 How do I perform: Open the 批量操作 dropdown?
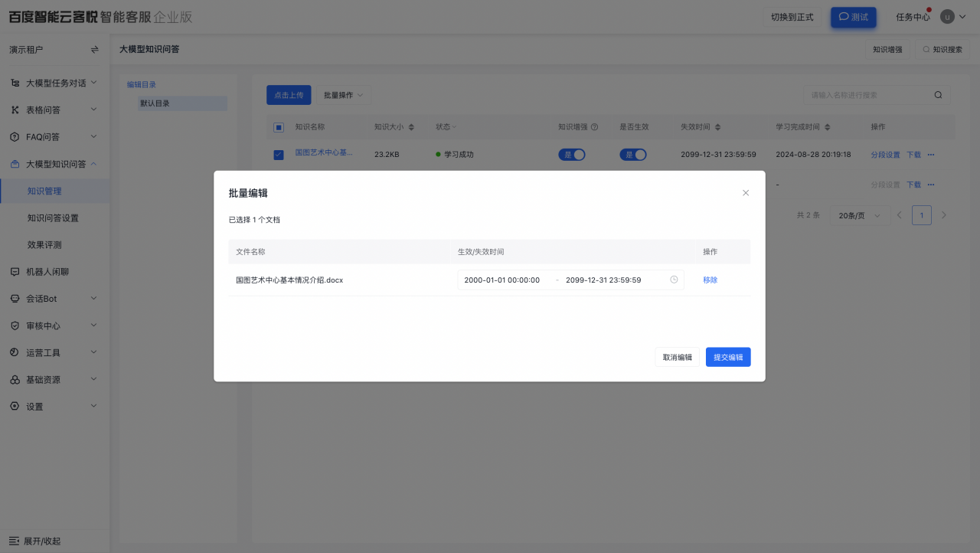click(x=343, y=95)
